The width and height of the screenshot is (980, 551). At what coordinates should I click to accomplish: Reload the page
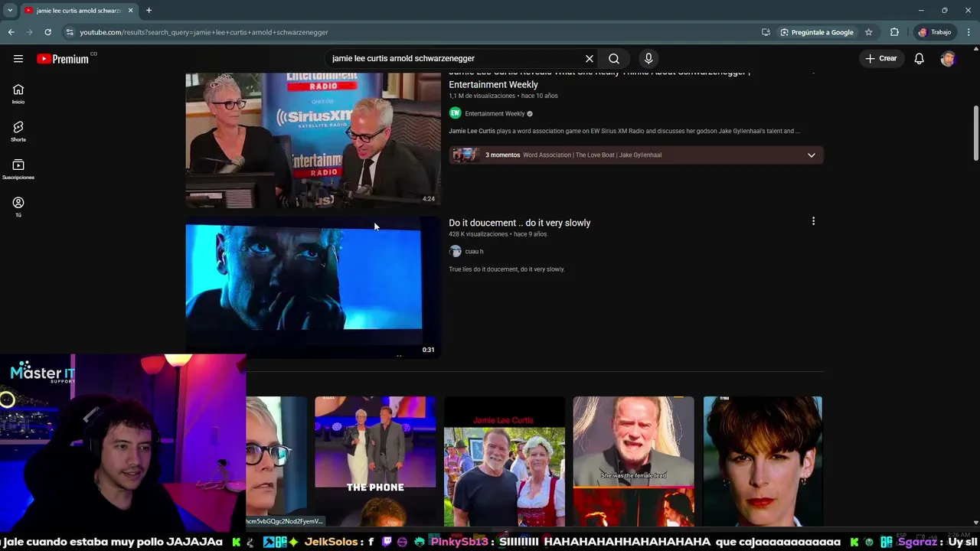pyautogui.click(x=47, y=32)
